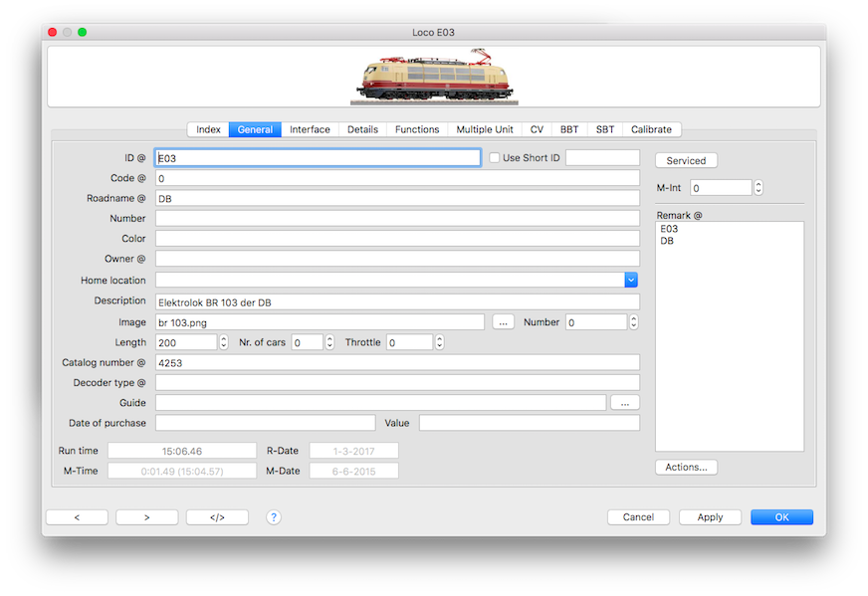Open the Home location dropdown
Image resolution: width=868 pixels, height=596 pixels.
click(x=630, y=281)
